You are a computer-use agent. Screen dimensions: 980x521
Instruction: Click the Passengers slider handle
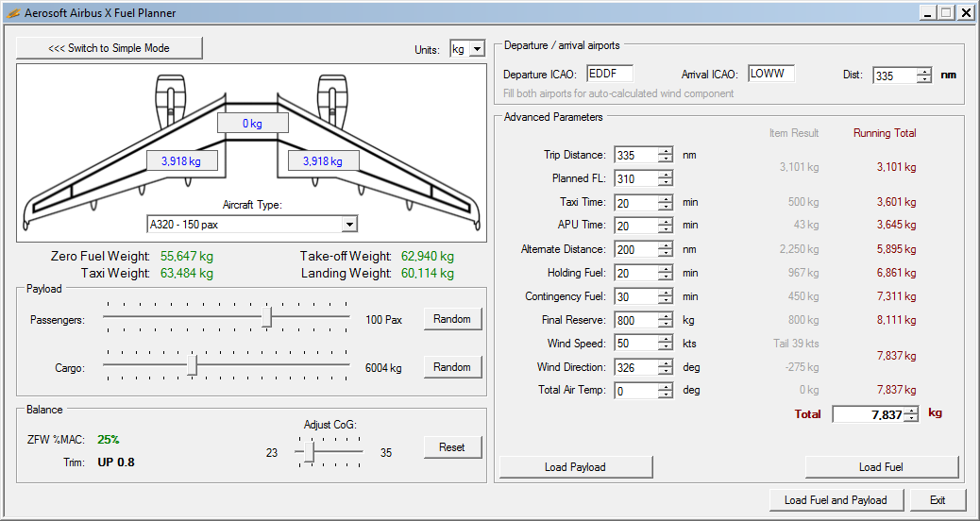click(x=267, y=316)
